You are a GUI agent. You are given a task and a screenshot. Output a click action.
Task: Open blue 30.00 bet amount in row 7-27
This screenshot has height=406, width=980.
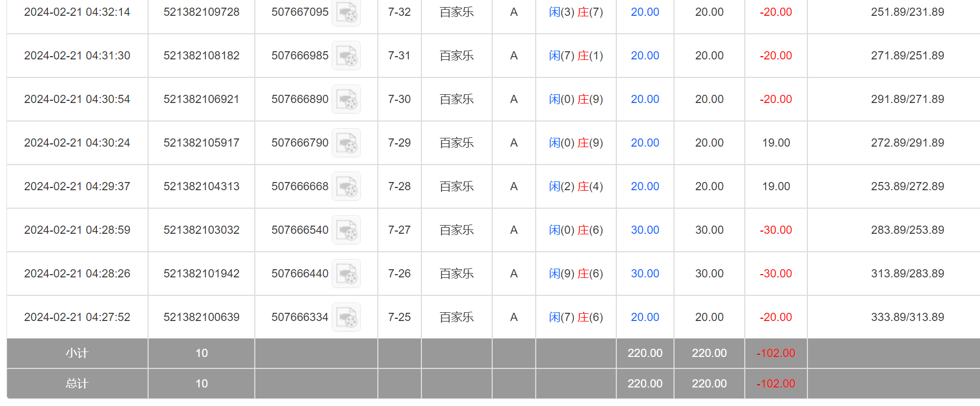(645, 230)
